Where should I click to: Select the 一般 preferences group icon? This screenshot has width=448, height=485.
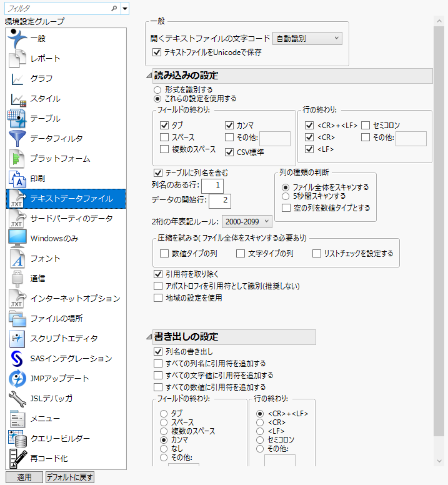(17, 39)
